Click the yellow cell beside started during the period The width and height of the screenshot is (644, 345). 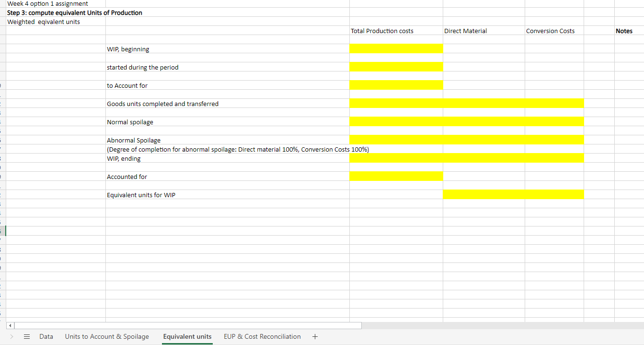coord(396,67)
